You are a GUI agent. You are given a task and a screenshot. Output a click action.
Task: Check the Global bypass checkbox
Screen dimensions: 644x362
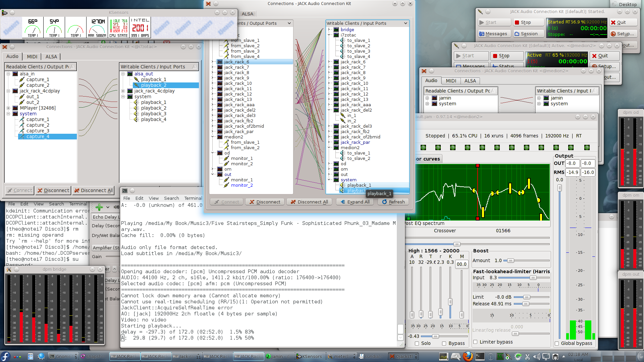[557, 343]
